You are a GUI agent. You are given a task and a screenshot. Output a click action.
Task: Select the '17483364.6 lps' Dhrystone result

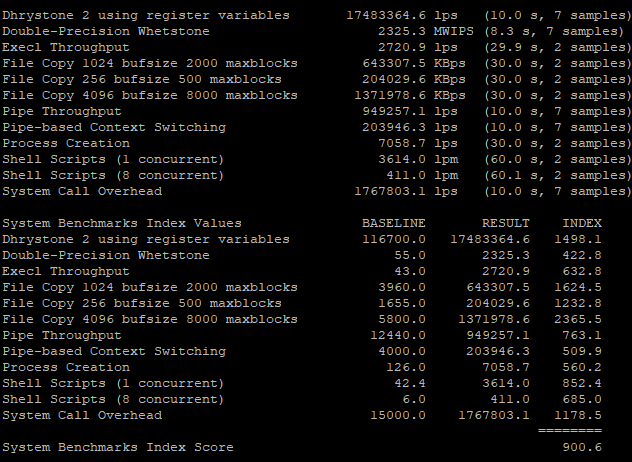(x=402, y=15)
